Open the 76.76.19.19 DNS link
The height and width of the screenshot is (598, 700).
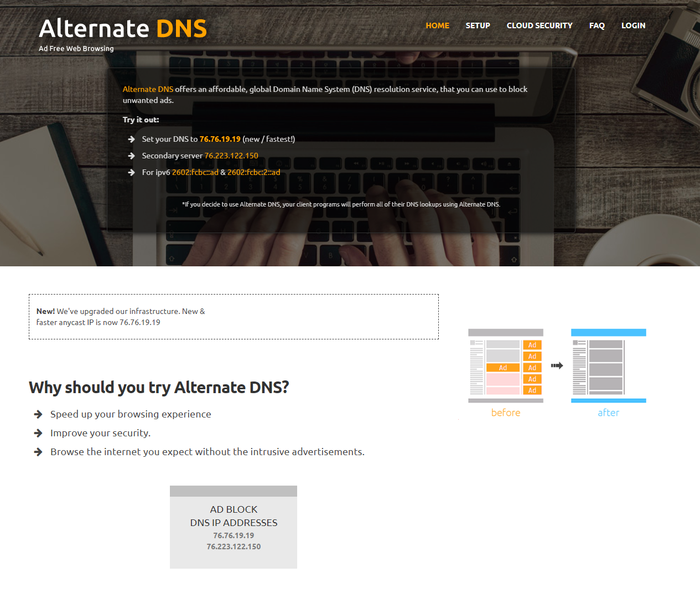(220, 139)
